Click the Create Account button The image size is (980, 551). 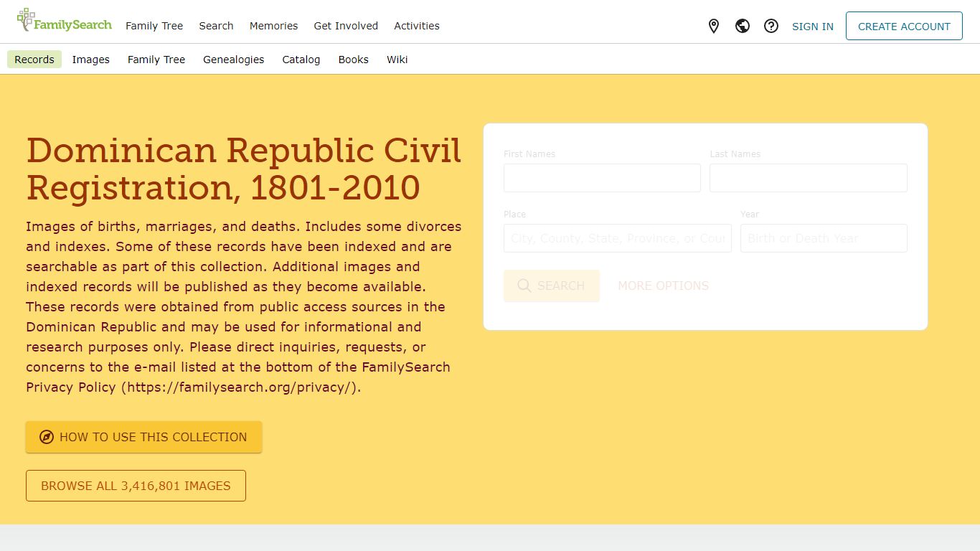click(904, 26)
